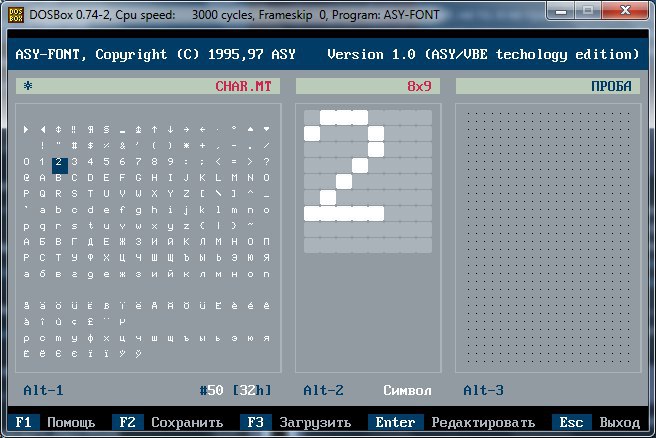The image size is (656, 438).
Task: Select the digit 7 in the table
Action: click(x=138, y=161)
